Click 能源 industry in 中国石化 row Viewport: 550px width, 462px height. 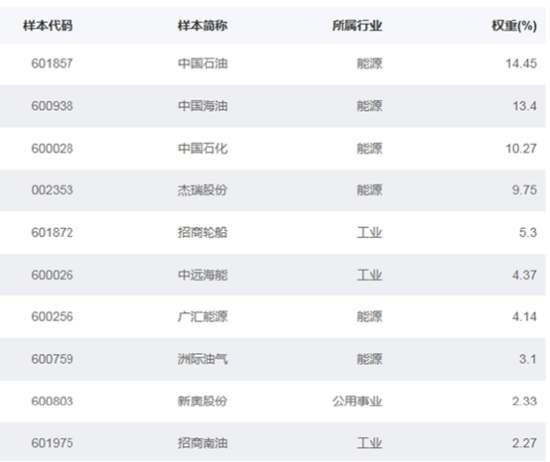pyautogui.click(x=369, y=148)
